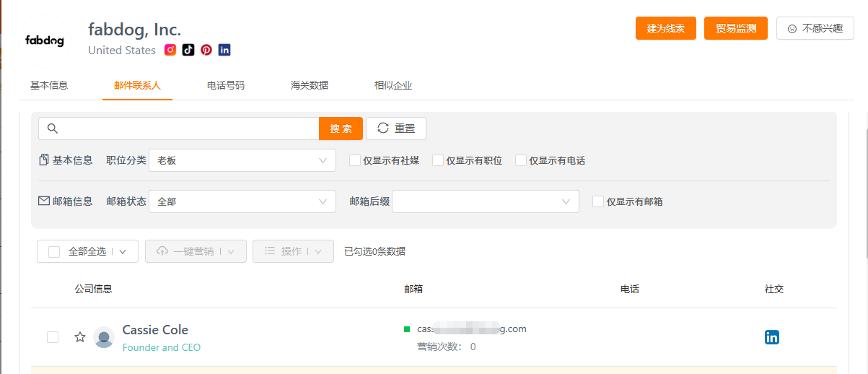This screenshot has width=868, height=374.
Task: Click the search magnifier icon
Action: tap(53, 129)
